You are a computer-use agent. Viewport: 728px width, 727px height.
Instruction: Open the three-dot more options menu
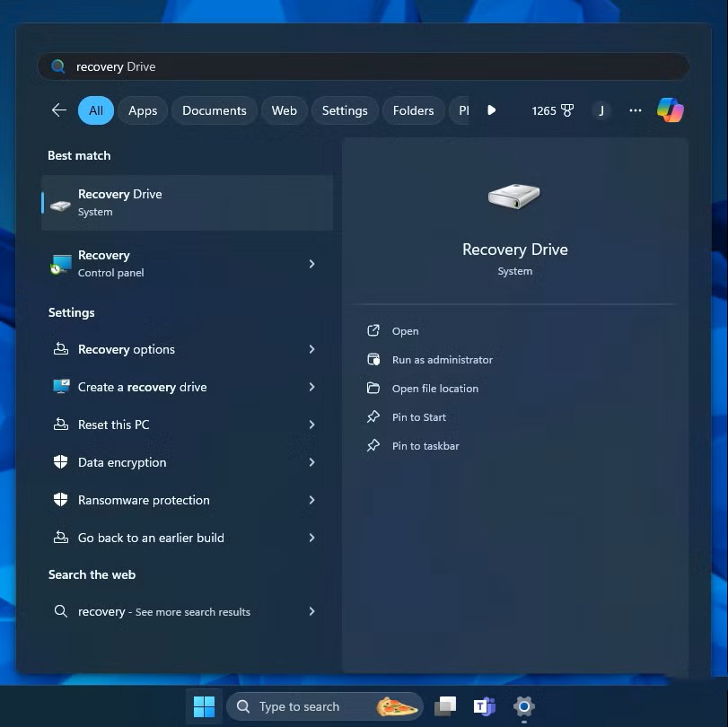tap(636, 110)
